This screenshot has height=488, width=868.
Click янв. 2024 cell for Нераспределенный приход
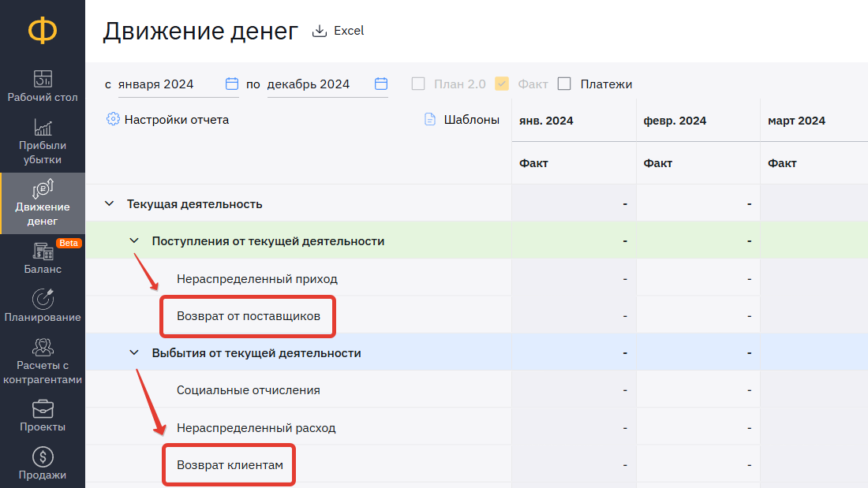(574, 278)
